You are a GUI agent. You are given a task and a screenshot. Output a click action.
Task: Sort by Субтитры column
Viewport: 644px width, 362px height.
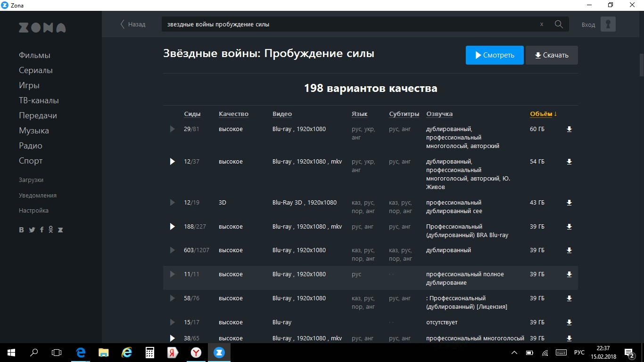pos(404,114)
